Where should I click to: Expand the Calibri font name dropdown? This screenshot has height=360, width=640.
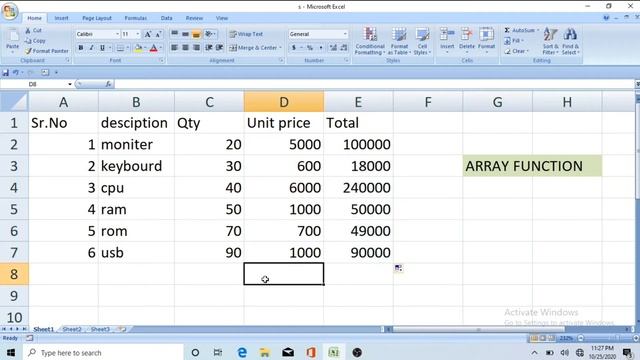tap(118, 34)
